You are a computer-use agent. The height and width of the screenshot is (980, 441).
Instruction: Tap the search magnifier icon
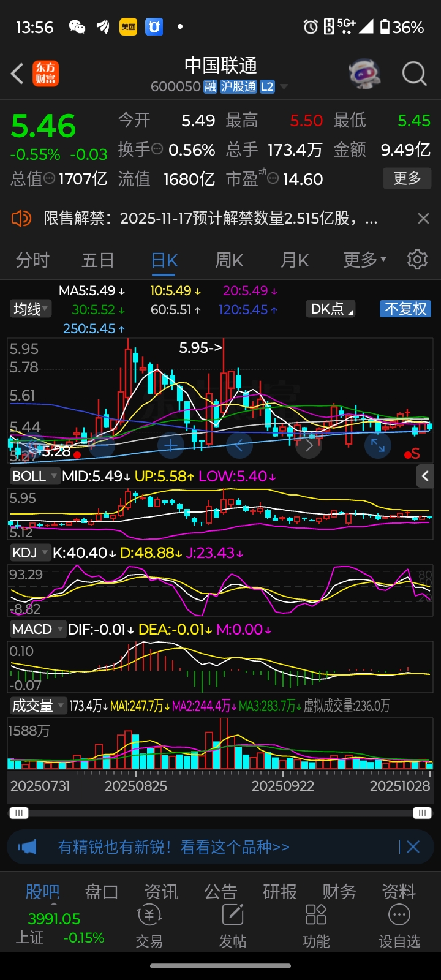(415, 74)
